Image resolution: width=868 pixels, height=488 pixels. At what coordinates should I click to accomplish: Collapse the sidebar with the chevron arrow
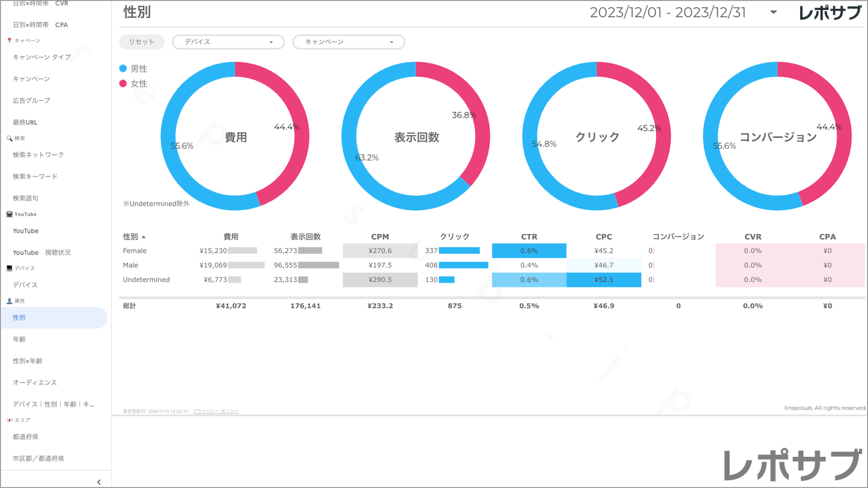tap(99, 482)
